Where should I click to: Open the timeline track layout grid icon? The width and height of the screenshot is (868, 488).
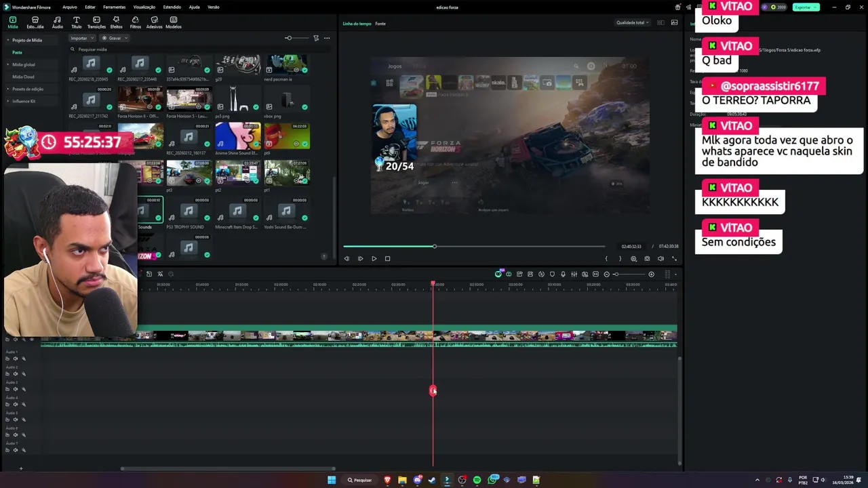tap(667, 274)
